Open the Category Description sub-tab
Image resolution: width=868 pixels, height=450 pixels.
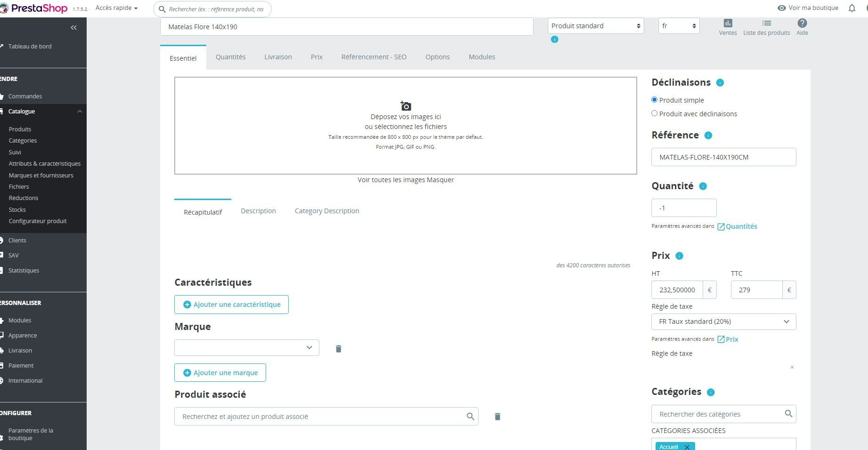click(x=327, y=211)
